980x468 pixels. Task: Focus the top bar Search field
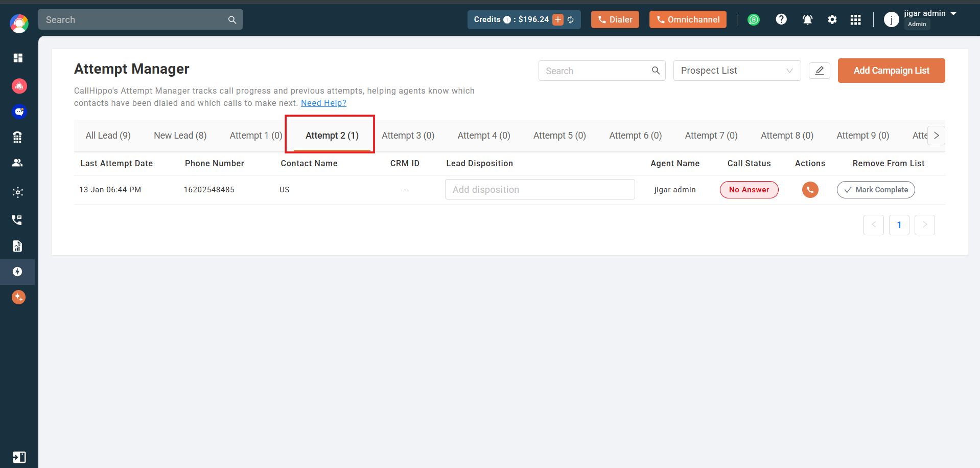(141, 19)
